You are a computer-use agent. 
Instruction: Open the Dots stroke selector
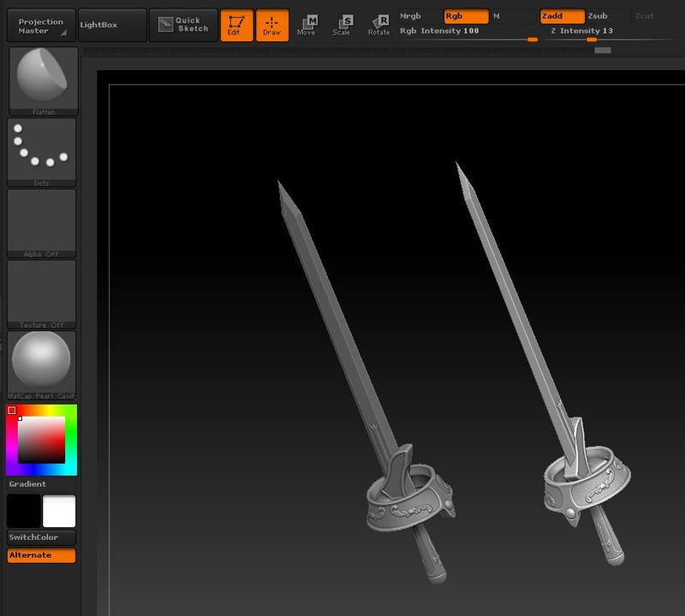pos(42,151)
